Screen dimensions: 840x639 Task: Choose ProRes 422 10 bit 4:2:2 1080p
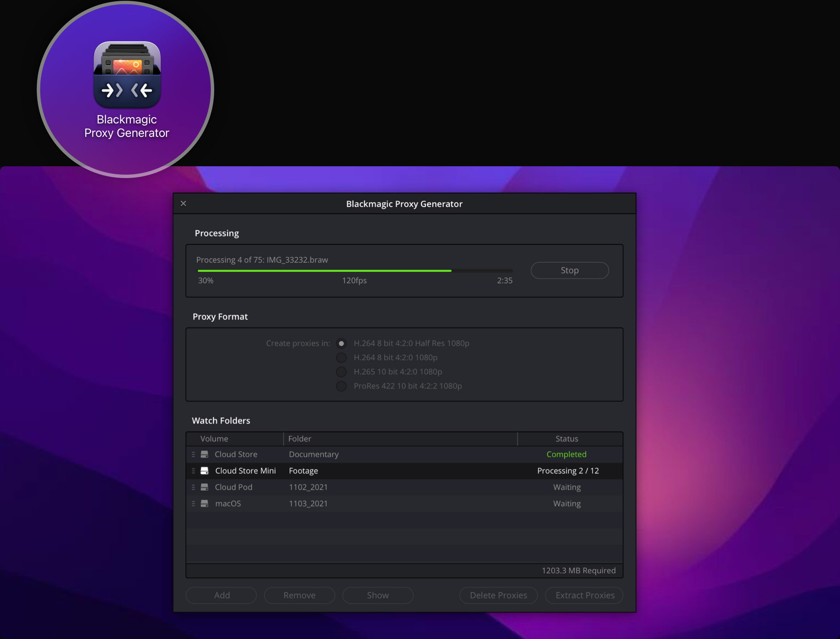point(341,386)
